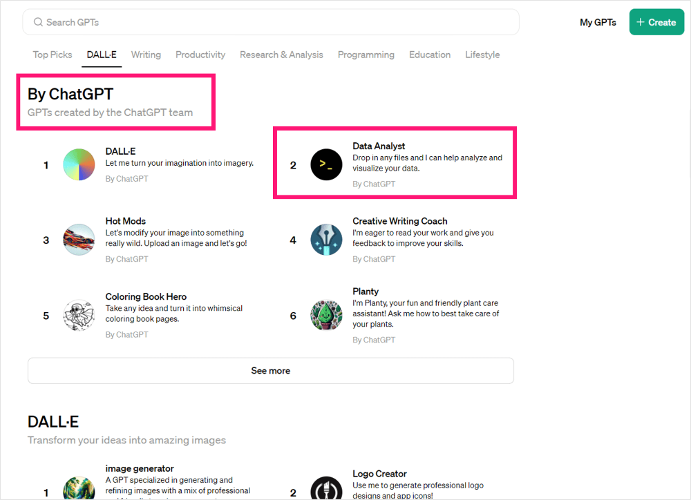Viewport: 691px width, 500px height.
Task: Select the Lifestyle tab
Action: tap(482, 55)
